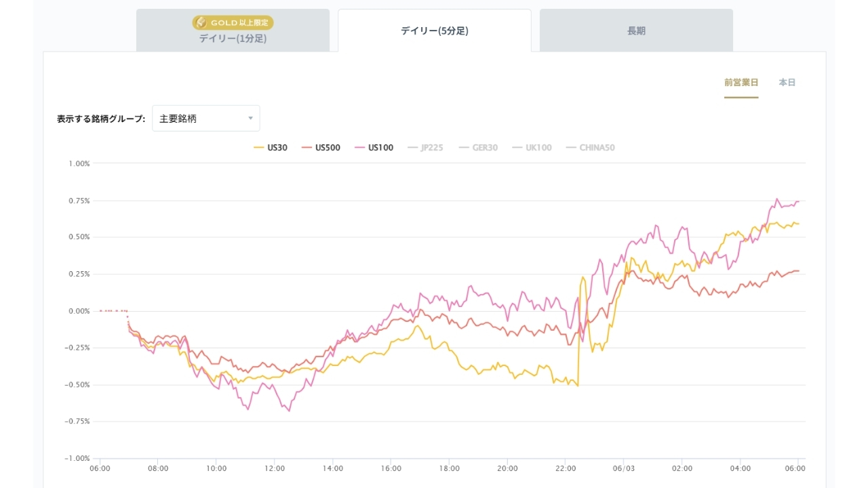
Task: Click the 表示する銘柄グループ label
Action: tap(101, 119)
